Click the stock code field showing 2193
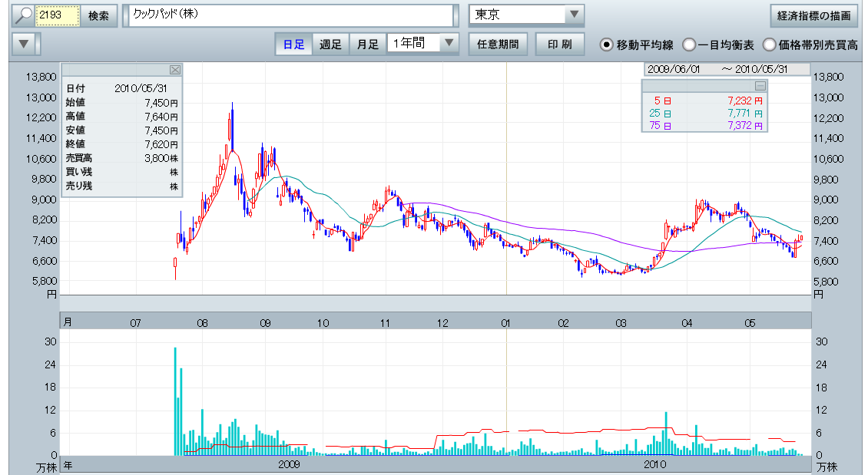Image resolution: width=868 pixels, height=475 pixels. 58,15
